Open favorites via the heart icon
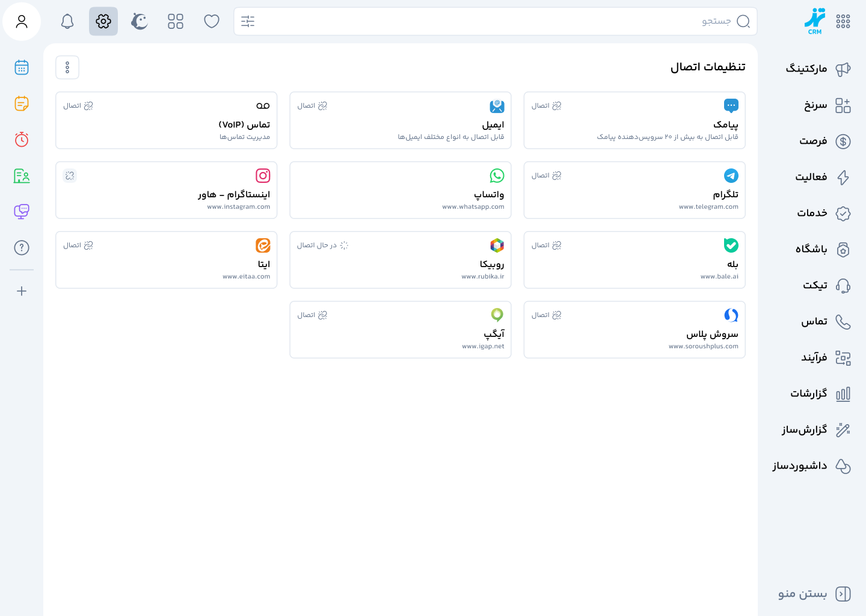This screenshot has width=866, height=616. (x=211, y=21)
